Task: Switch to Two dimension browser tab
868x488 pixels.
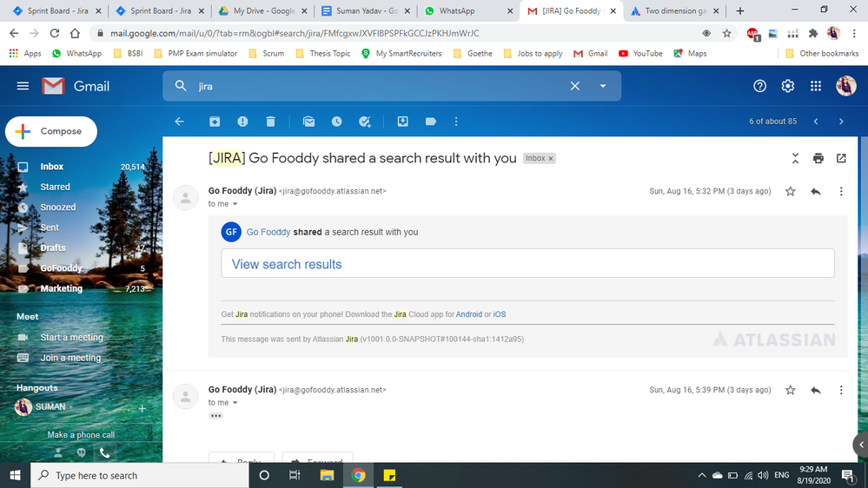Action: tap(675, 10)
